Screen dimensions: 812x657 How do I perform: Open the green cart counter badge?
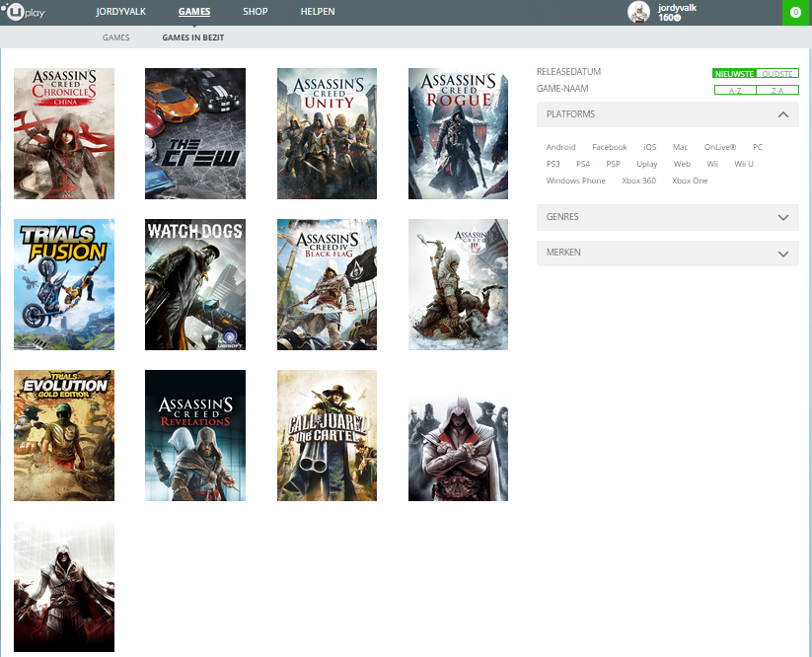pyautogui.click(x=796, y=12)
